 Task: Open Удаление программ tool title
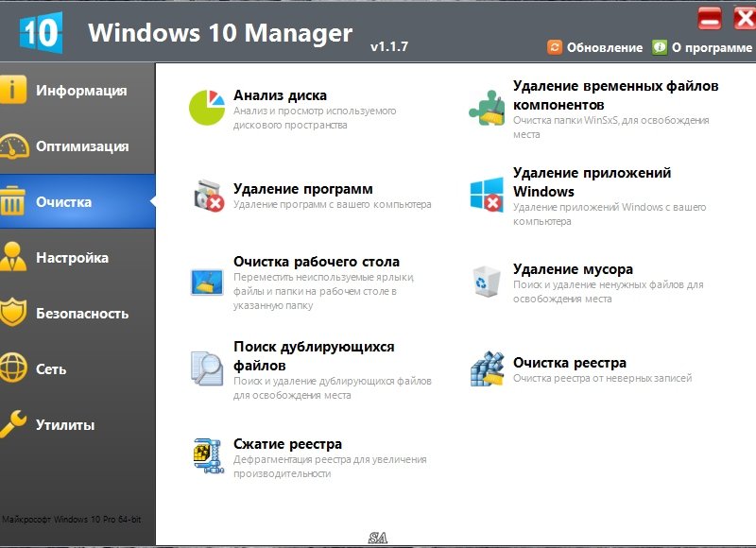click(303, 189)
